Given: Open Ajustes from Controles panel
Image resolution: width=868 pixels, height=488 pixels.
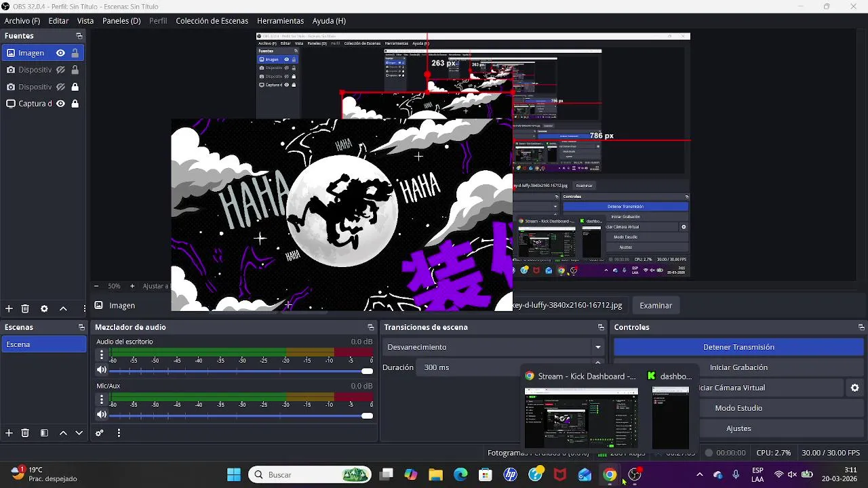Looking at the screenshot, I should click(x=738, y=428).
